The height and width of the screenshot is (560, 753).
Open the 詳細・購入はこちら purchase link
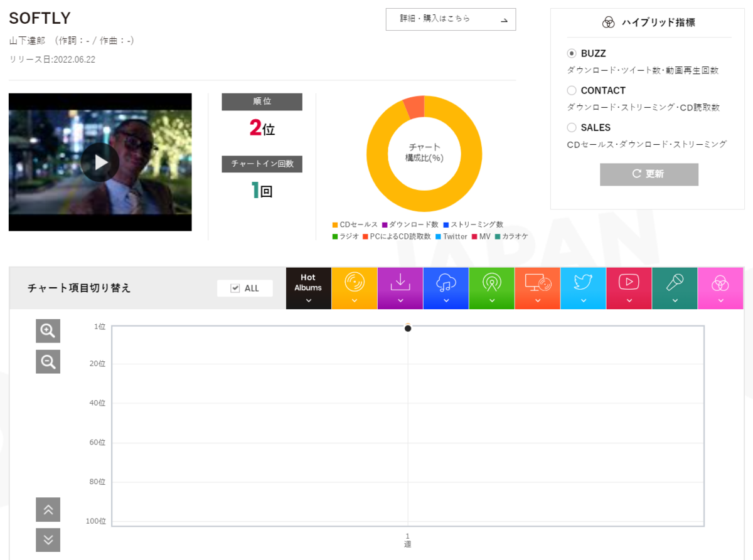tap(451, 19)
